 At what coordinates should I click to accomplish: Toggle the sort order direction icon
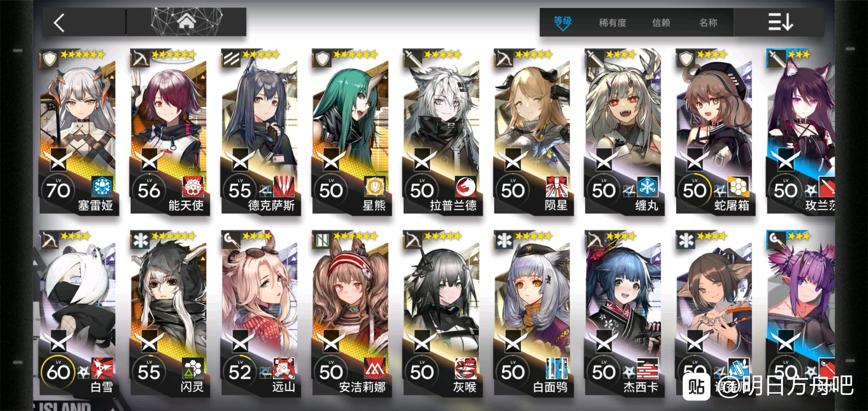pos(780,22)
